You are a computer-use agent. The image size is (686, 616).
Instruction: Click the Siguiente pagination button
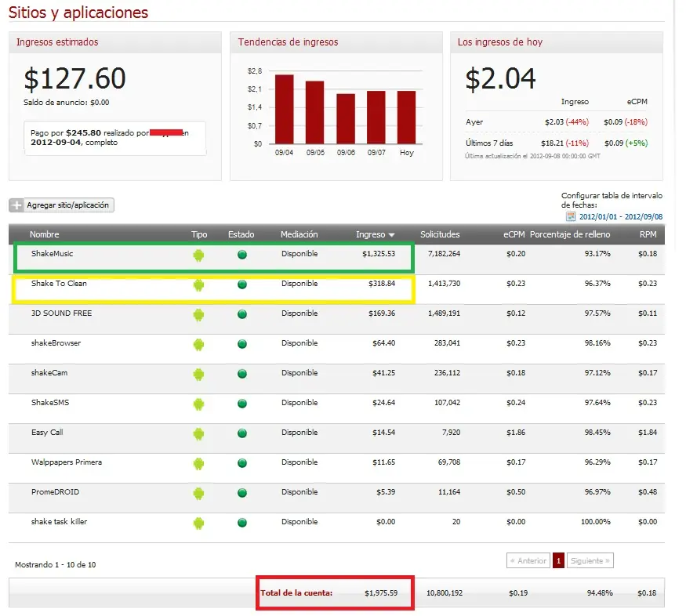[590, 560]
